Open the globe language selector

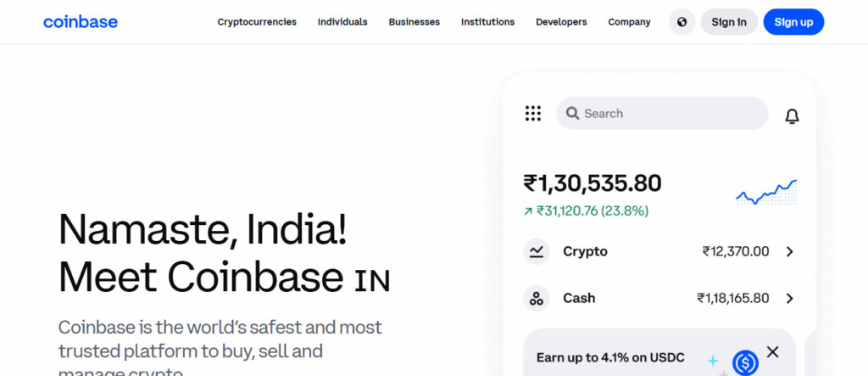[682, 22]
